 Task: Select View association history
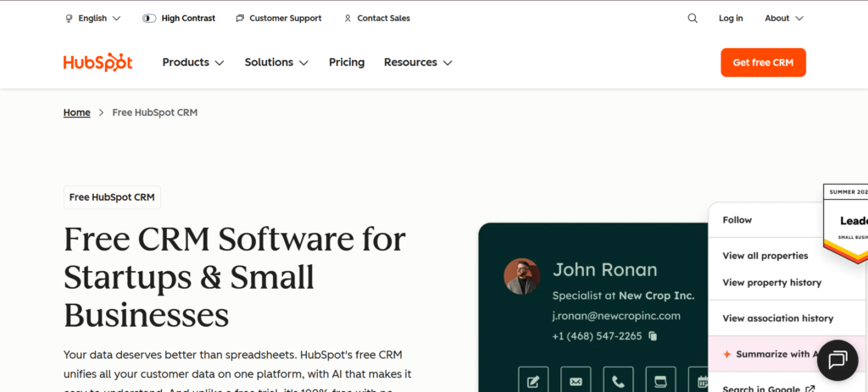click(778, 318)
